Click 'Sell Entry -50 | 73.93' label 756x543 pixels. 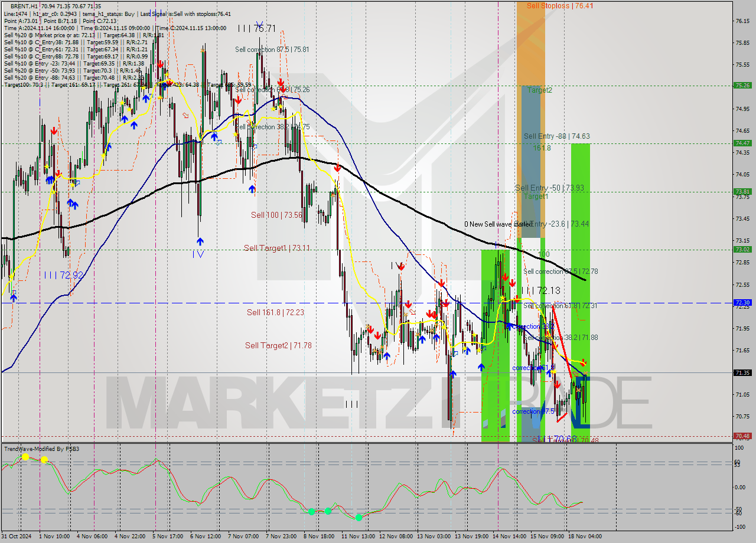click(x=550, y=188)
